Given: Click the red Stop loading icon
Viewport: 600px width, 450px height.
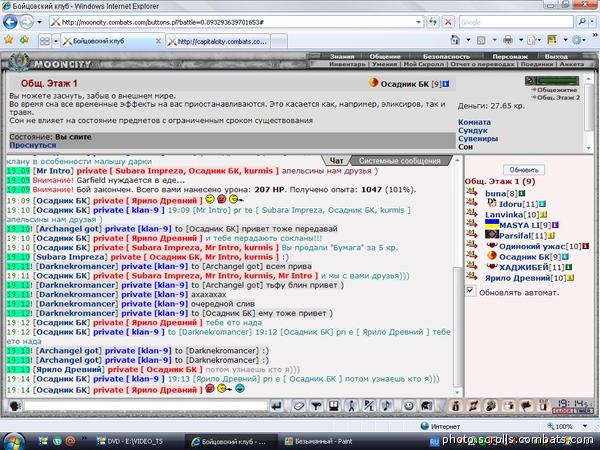Looking at the screenshot, I should click(x=448, y=22).
